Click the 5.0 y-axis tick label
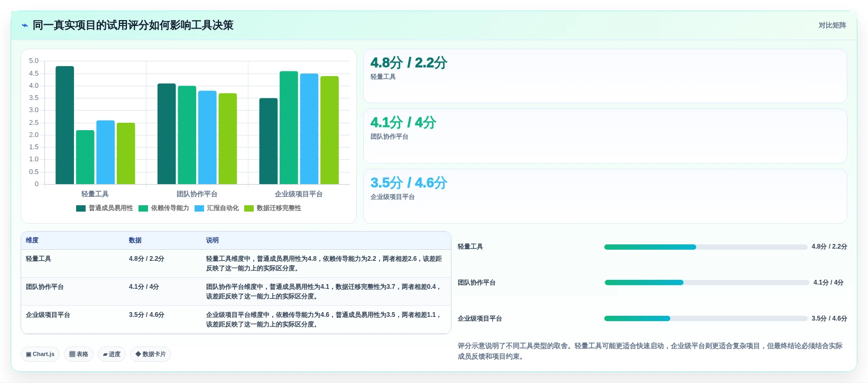This screenshot has width=868, height=383. pyautogui.click(x=34, y=61)
